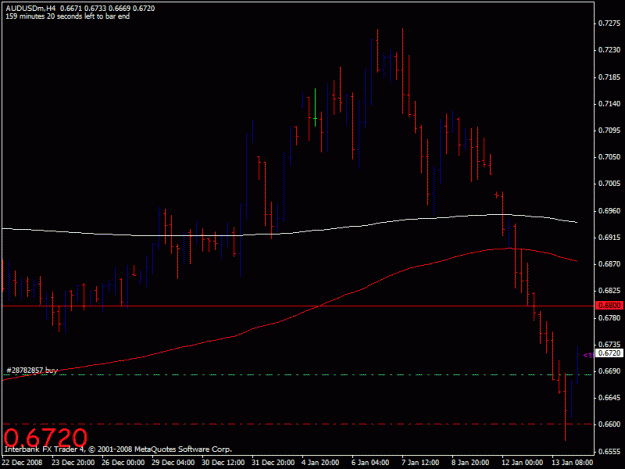Viewport: 625px width, 469px height.
Task: Select the #28782857 buy order label
Action: (x=32, y=370)
